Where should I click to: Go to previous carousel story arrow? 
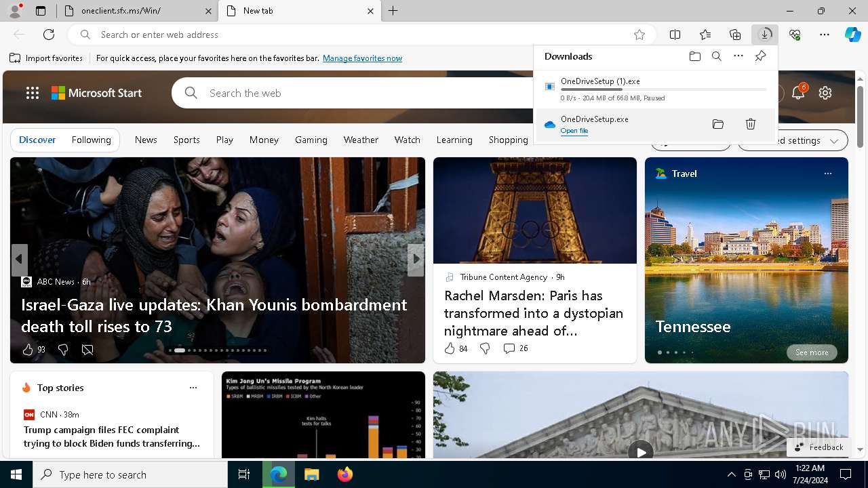click(x=19, y=259)
